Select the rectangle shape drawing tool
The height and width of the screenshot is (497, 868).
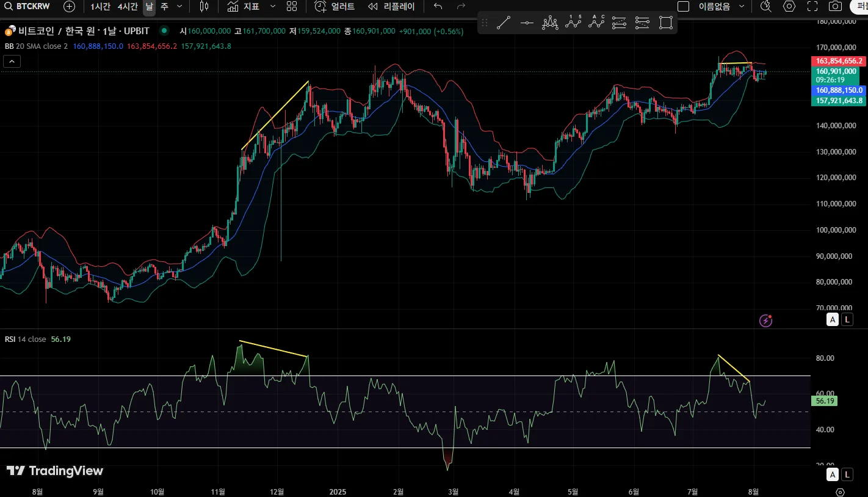pos(665,23)
